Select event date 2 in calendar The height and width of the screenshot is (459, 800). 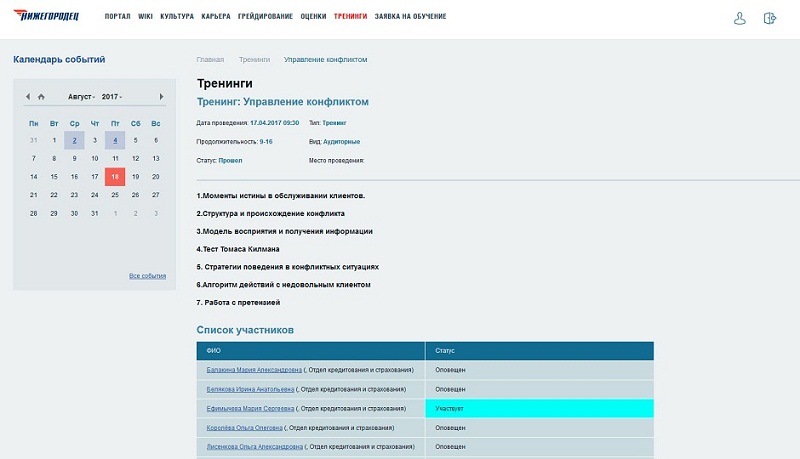pos(74,141)
